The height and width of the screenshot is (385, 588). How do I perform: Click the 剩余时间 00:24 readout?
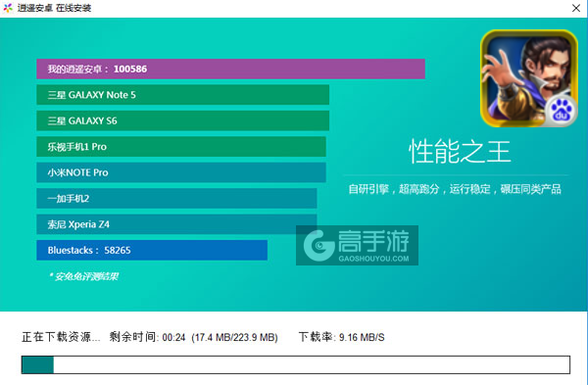(x=147, y=337)
